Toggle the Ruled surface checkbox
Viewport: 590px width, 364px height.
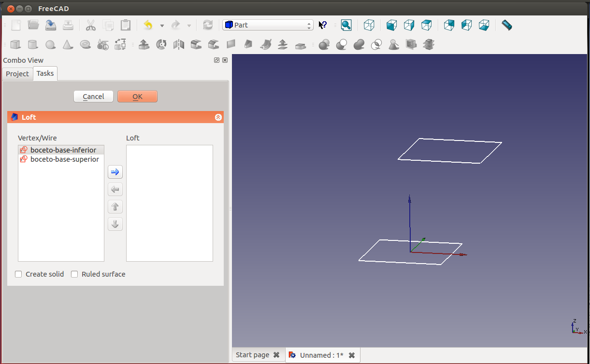point(74,274)
